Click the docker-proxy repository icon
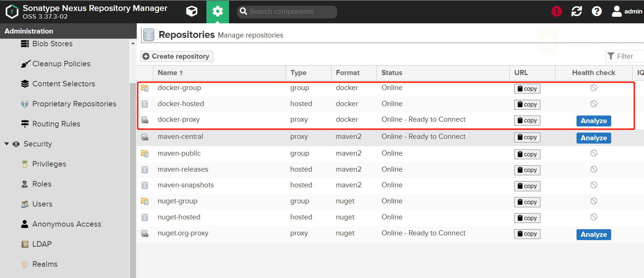 (x=145, y=120)
